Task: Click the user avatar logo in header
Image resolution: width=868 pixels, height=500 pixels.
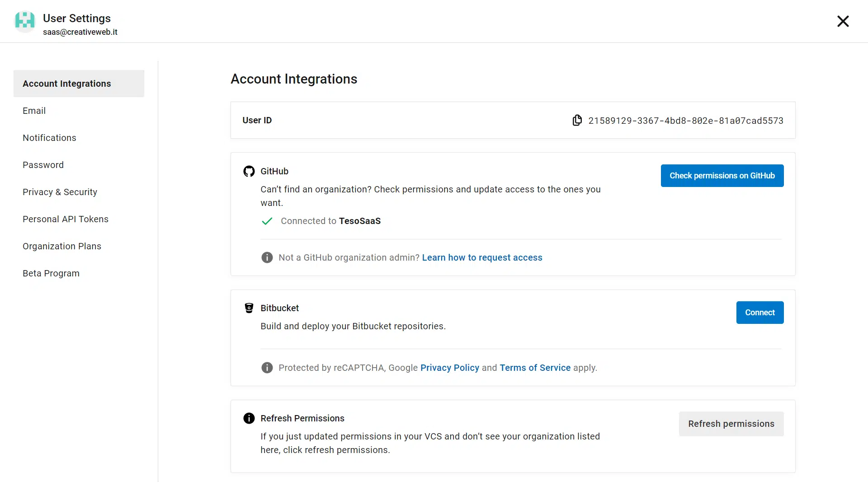Action: pyautogui.click(x=25, y=21)
